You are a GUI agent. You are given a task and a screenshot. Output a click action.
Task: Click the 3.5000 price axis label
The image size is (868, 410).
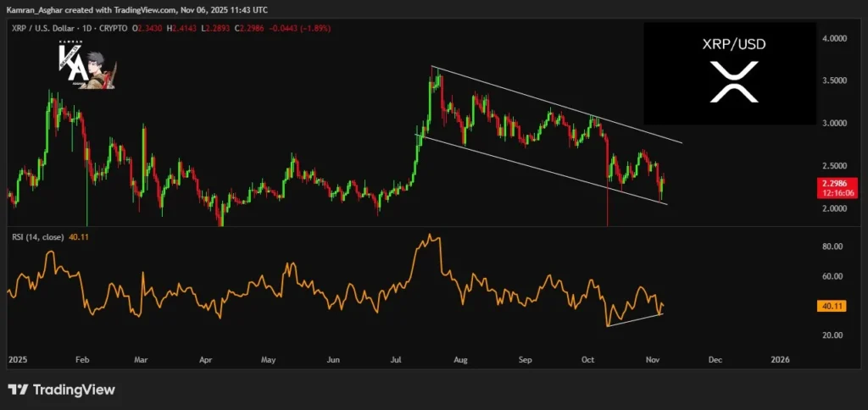coord(833,80)
